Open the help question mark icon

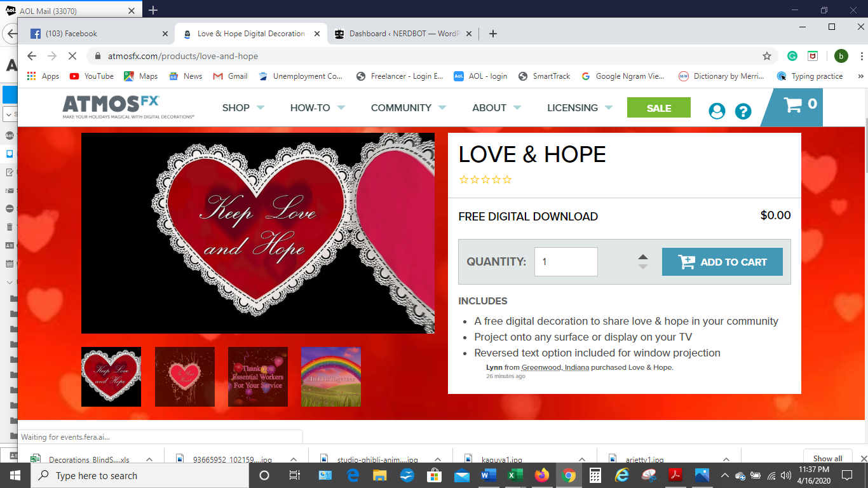tap(743, 110)
